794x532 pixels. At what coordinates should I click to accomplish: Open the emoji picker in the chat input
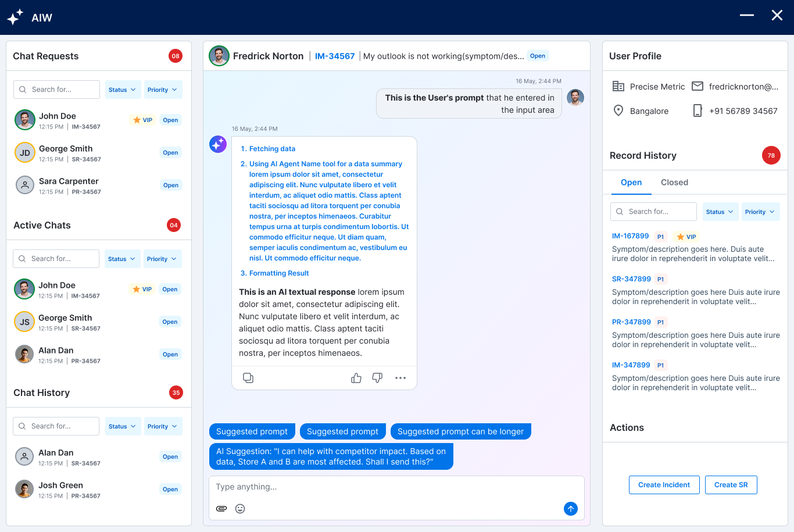coord(240,508)
